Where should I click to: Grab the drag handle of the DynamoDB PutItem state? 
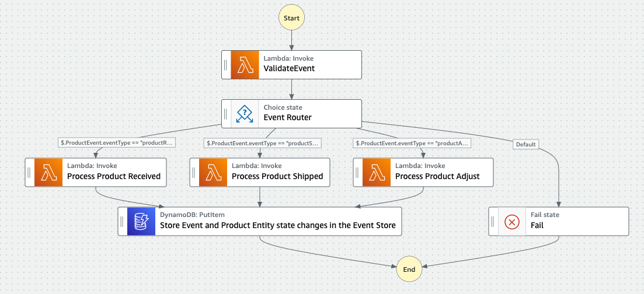(123, 221)
